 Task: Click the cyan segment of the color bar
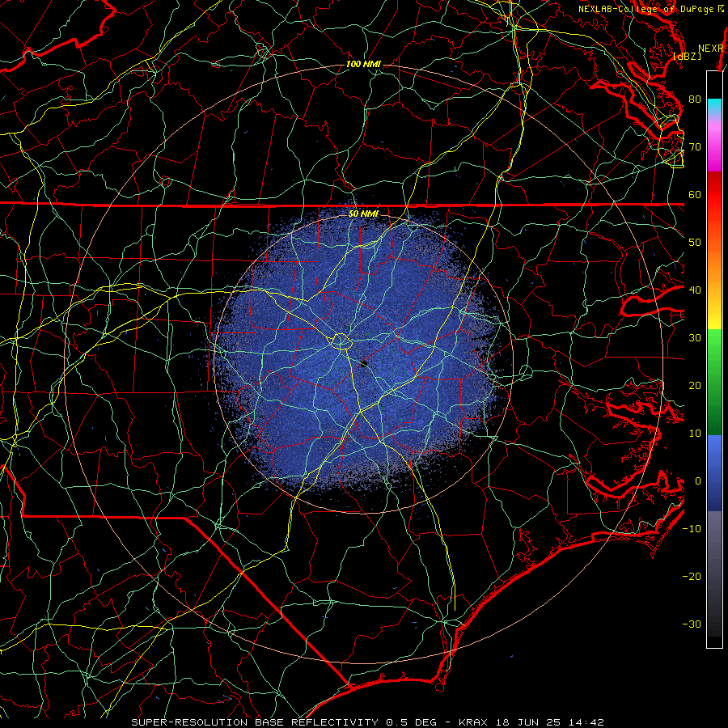click(714, 106)
